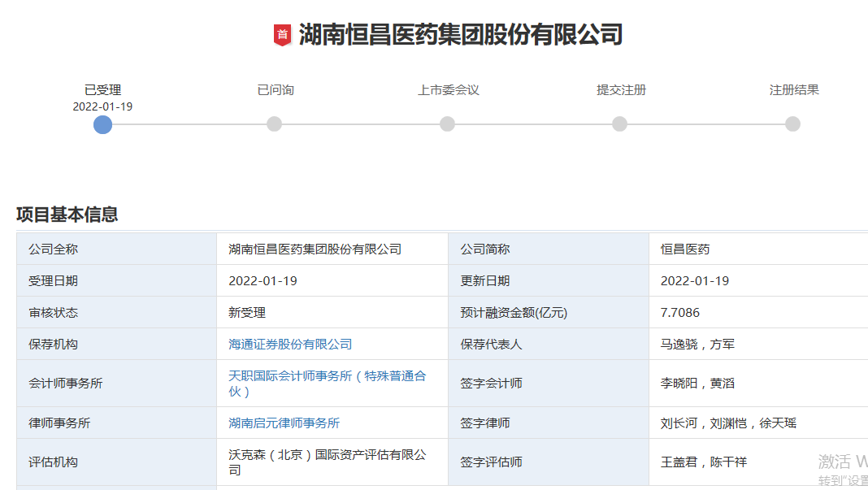Image resolution: width=868 pixels, height=490 pixels.
Task: Click the names 刘长河，刘渊恺，徐天瑶
Action: [x=728, y=423]
